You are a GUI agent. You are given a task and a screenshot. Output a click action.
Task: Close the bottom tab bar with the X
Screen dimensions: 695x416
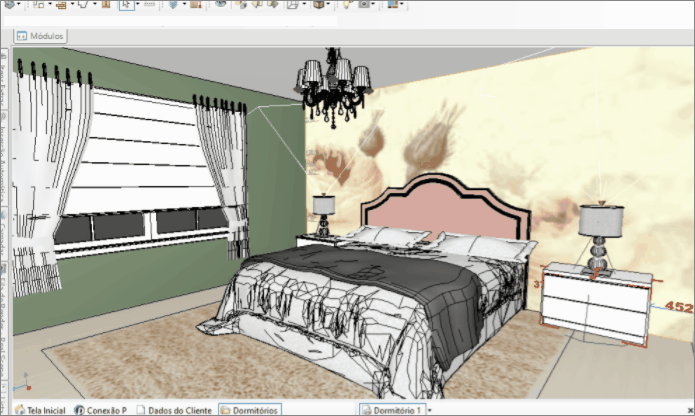(x=691, y=411)
